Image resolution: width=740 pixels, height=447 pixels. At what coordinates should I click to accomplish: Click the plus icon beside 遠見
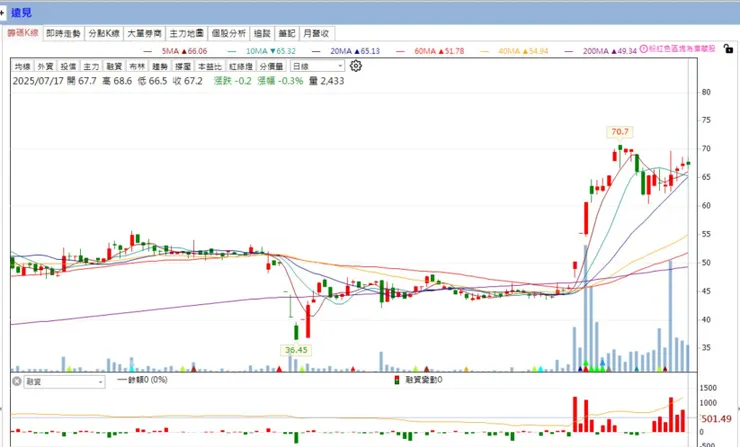(2, 13)
